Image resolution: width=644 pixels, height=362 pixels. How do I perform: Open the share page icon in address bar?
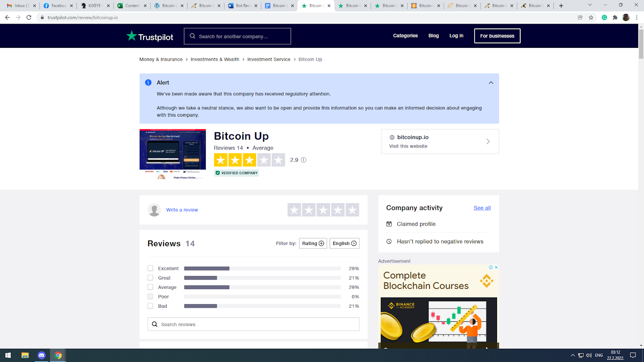coord(580,17)
